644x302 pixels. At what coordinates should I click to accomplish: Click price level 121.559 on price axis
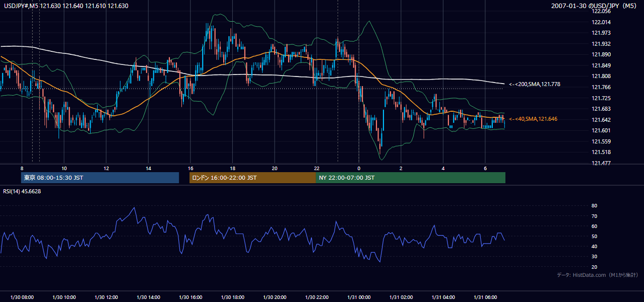(602, 141)
